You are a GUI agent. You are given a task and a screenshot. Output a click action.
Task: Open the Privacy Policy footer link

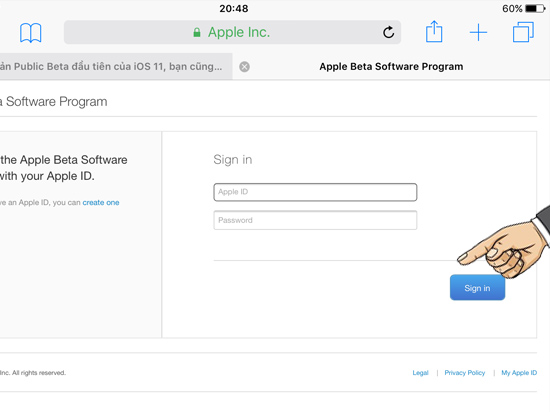pos(465,373)
